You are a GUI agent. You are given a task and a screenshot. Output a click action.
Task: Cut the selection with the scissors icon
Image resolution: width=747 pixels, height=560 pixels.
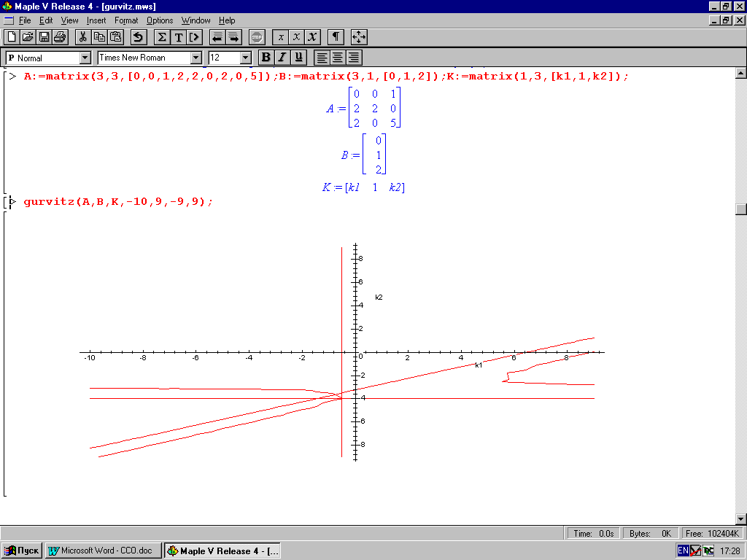[x=83, y=37]
